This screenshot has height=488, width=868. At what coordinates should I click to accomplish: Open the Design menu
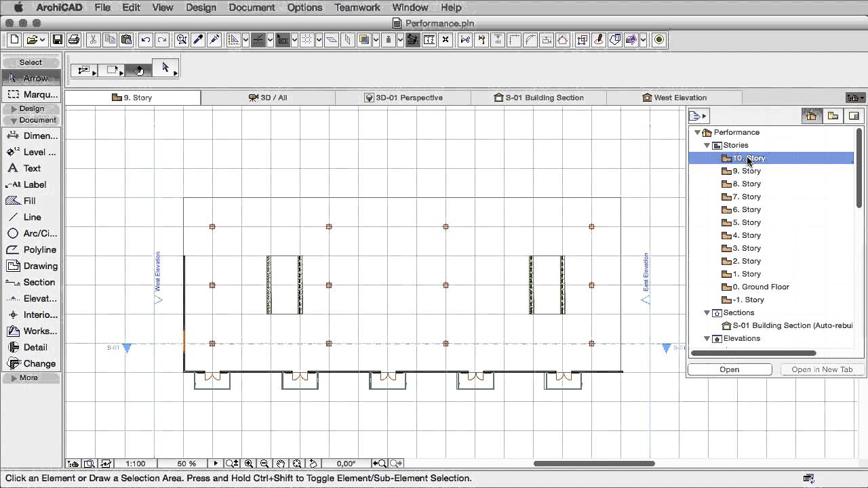(x=201, y=7)
